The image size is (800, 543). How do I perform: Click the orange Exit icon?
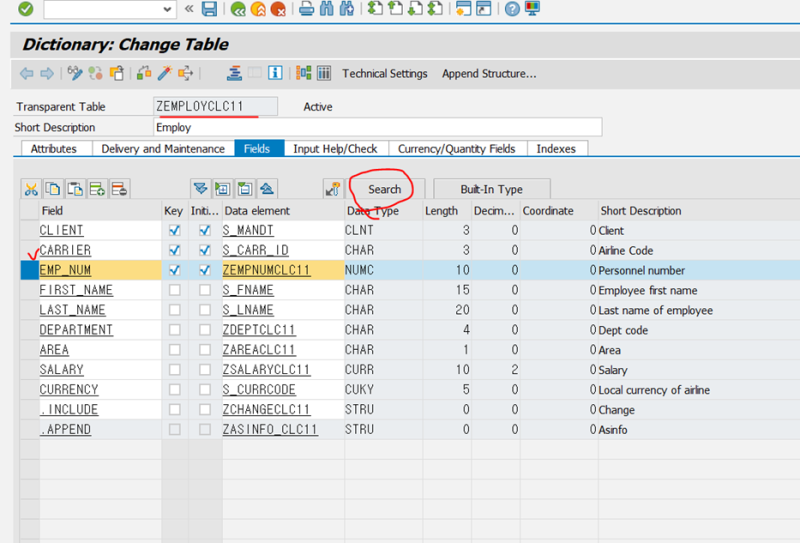point(258,9)
